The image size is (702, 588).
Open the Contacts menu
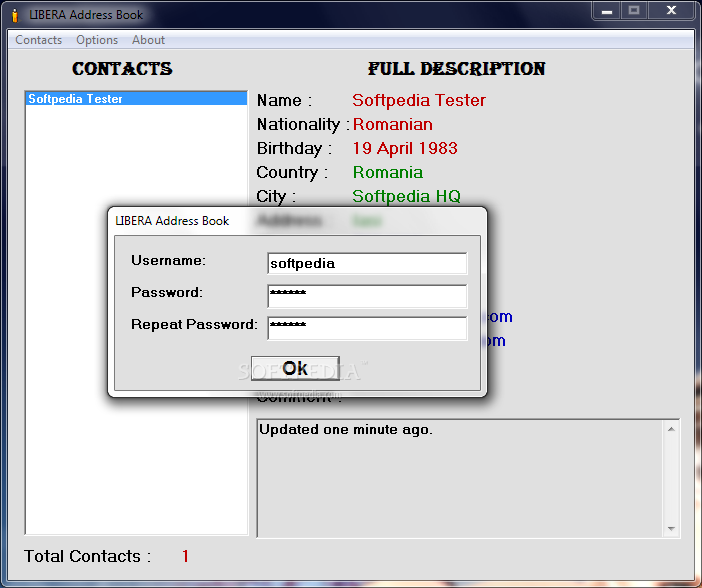point(39,40)
